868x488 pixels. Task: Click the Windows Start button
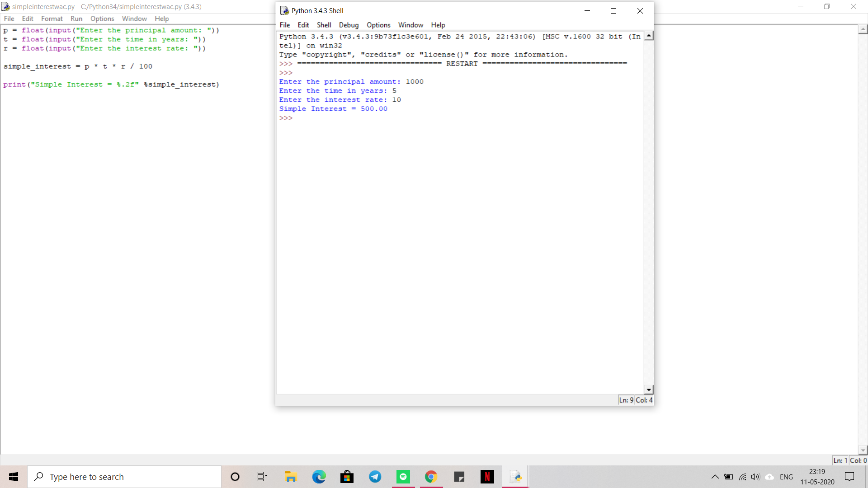coord(14,477)
